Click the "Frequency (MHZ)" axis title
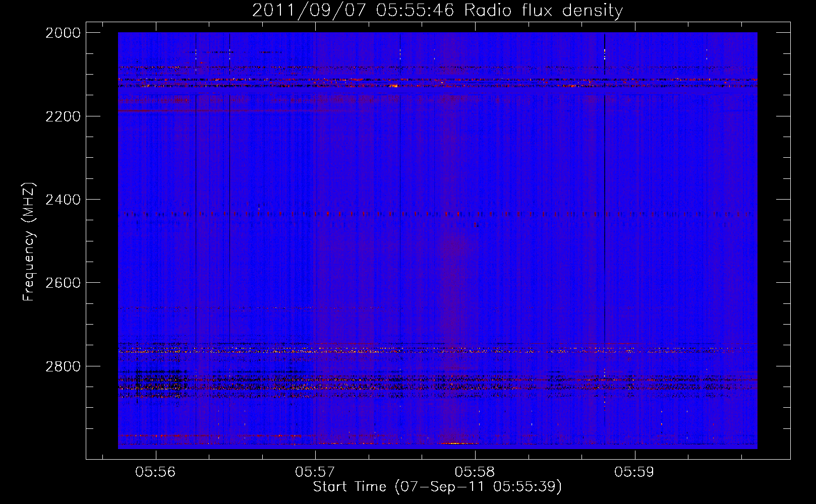816x504 pixels. (29, 242)
